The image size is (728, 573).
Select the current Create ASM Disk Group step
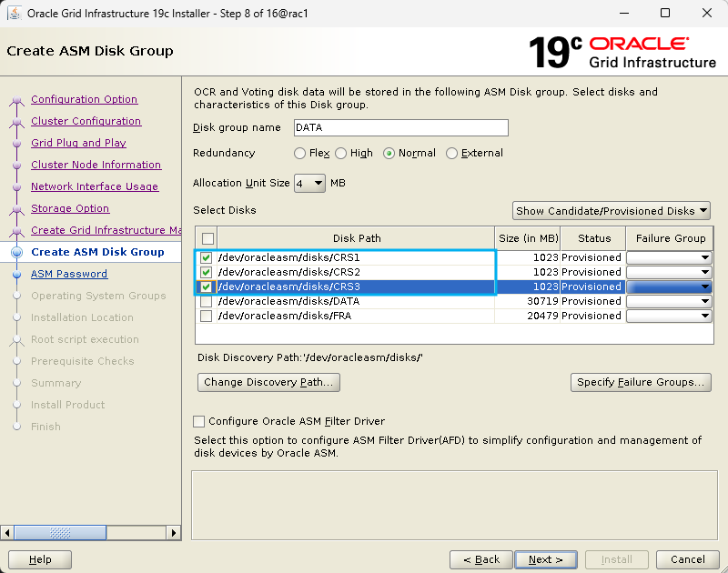click(97, 252)
